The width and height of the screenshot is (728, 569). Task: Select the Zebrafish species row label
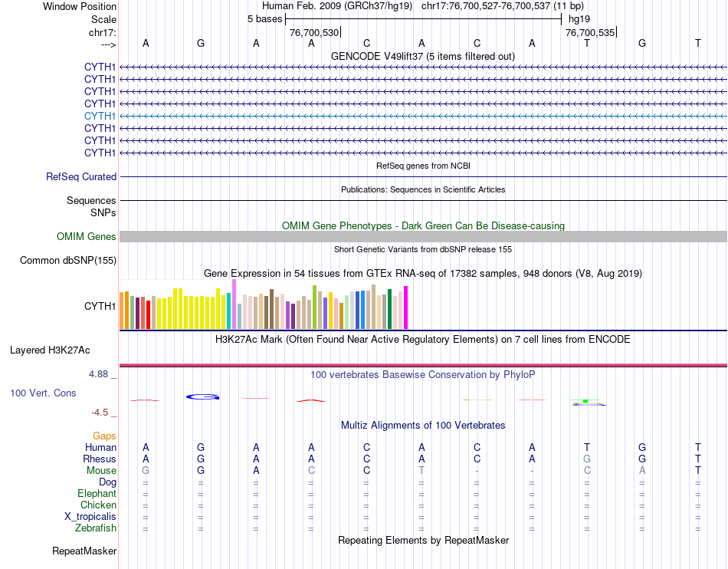96,528
